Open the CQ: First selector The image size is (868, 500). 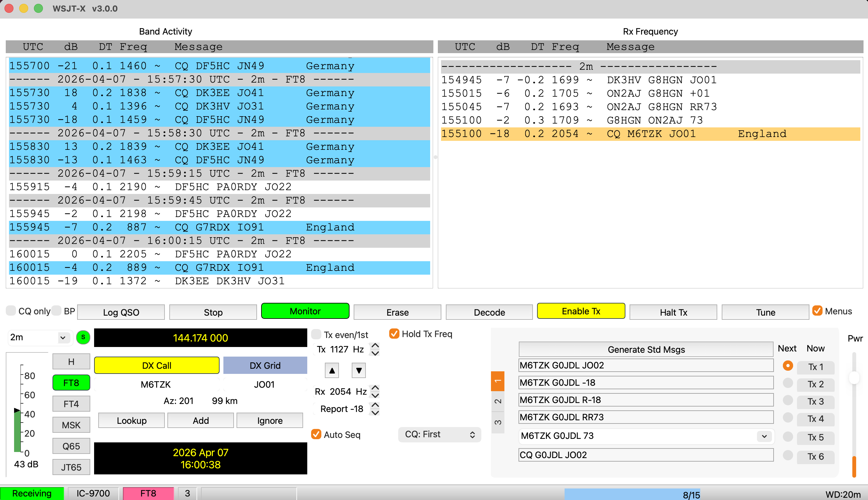(x=439, y=434)
